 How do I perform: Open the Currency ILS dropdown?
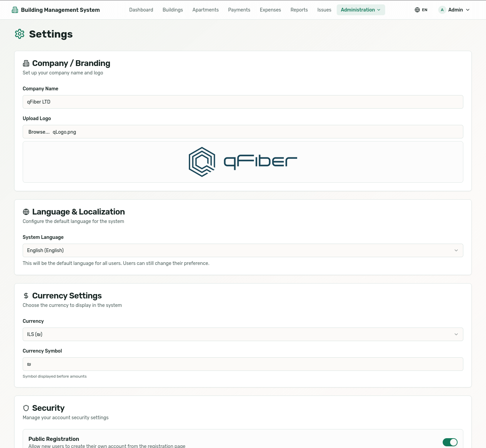(243, 334)
